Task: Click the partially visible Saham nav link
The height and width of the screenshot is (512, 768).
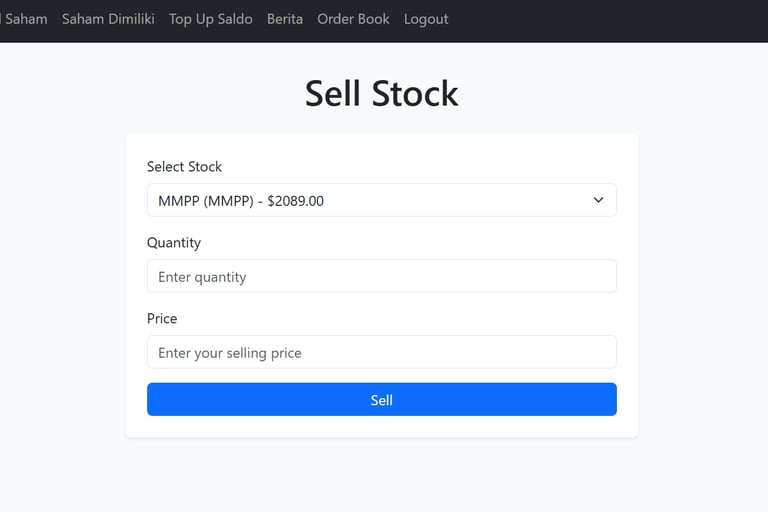Action: click(x=25, y=19)
